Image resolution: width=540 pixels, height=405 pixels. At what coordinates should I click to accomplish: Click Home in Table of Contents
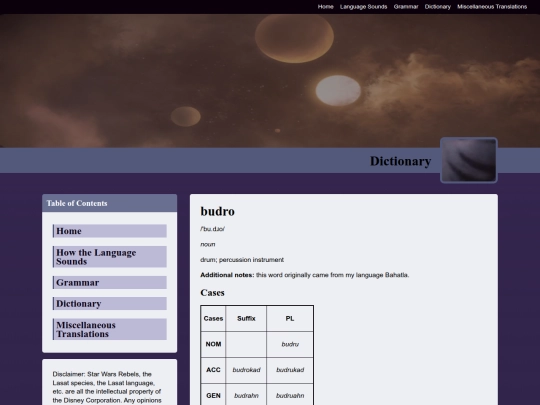[x=110, y=231]
